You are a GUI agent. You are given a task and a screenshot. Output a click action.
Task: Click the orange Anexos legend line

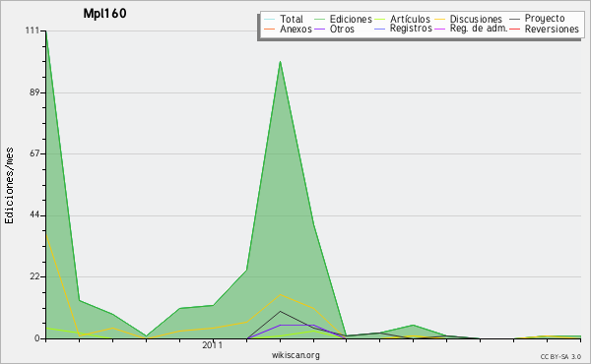(270, 29)
